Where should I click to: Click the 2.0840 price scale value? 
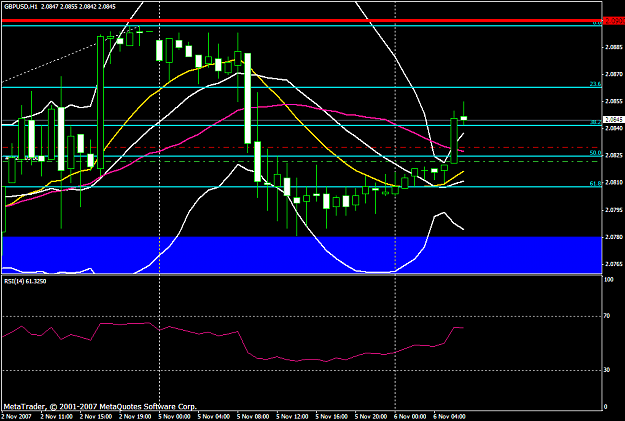coord(614,128)
